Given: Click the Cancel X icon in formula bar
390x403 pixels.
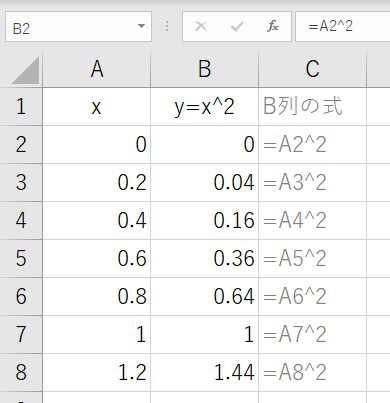Looking at the screenshot, I should pos(201,26).
